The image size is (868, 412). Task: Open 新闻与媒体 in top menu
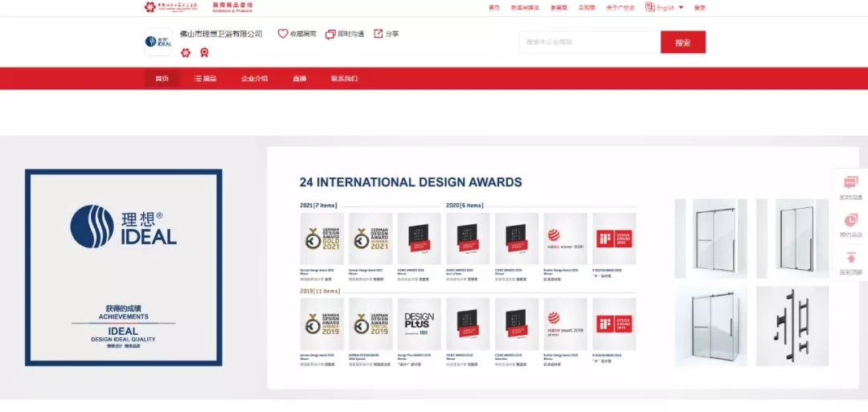click(525, 8)
